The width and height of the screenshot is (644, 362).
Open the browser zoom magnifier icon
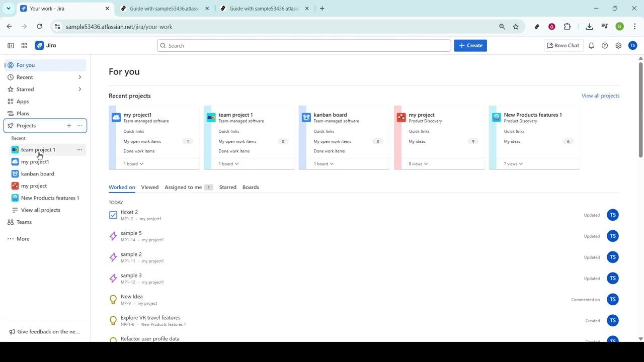point(502,27)
